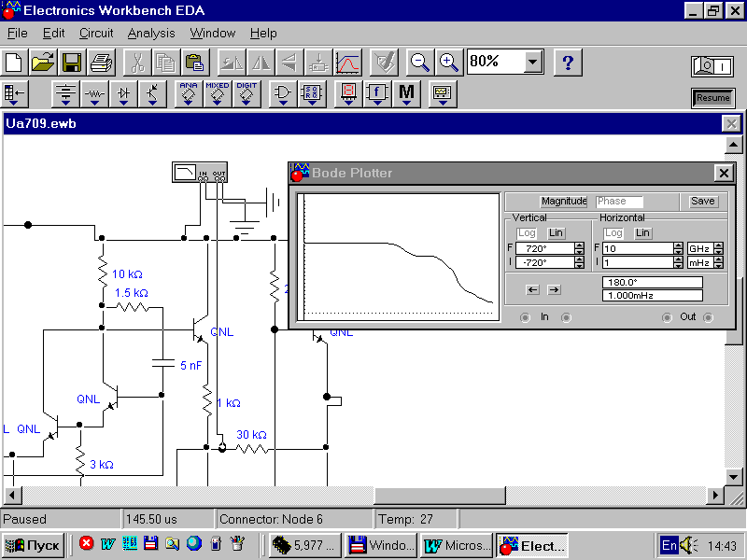Viewport: 747px width, 560px height.
Task: Copy selection using the copy icon
Action: coord(166,63)
